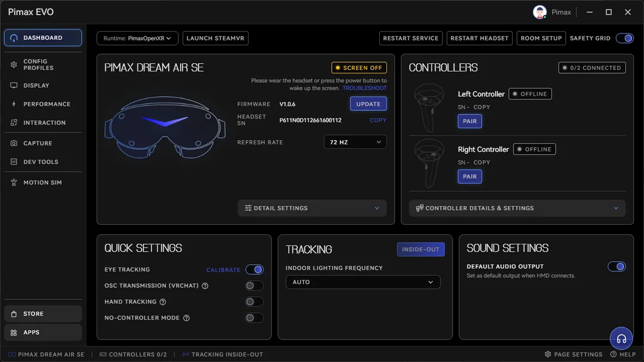The height and width of the screenshot is (362, 644).
Task: Click the Room Setup button
Action: 541,38
